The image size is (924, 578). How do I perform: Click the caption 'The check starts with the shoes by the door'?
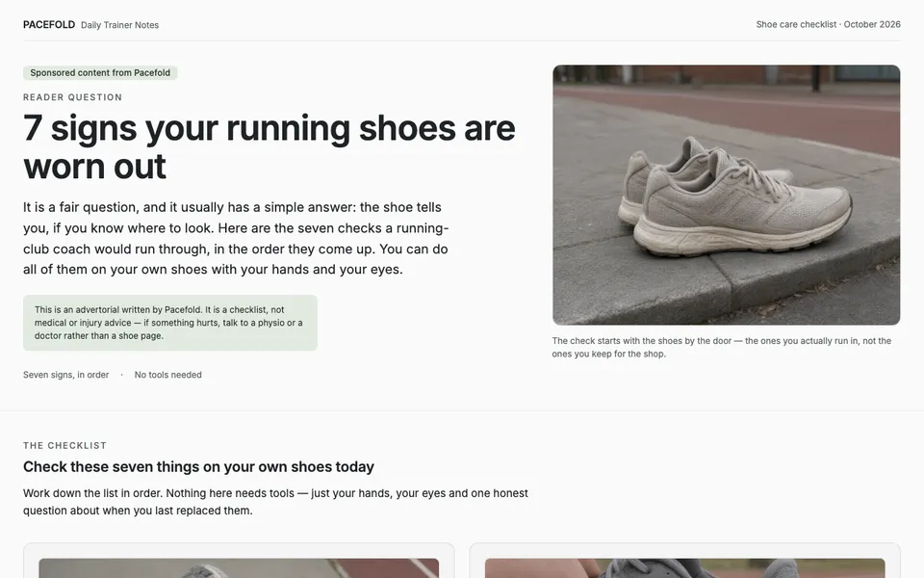point(721,348)
